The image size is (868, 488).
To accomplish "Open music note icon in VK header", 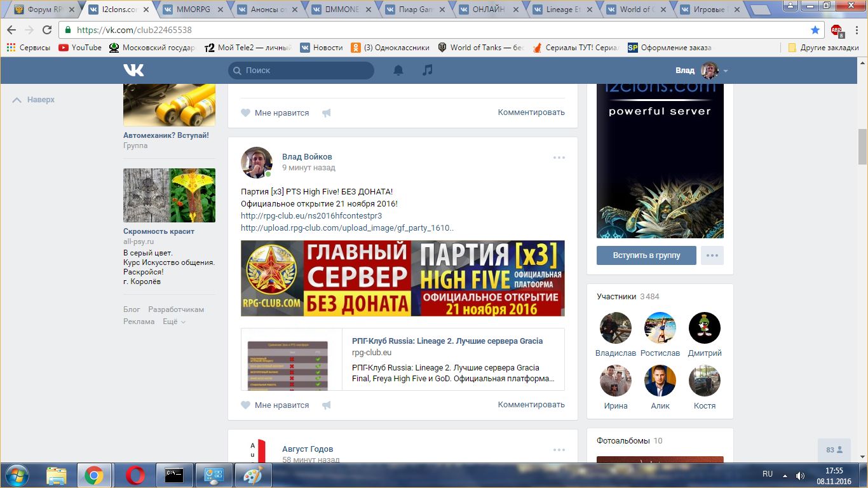I will pos(428,70).
